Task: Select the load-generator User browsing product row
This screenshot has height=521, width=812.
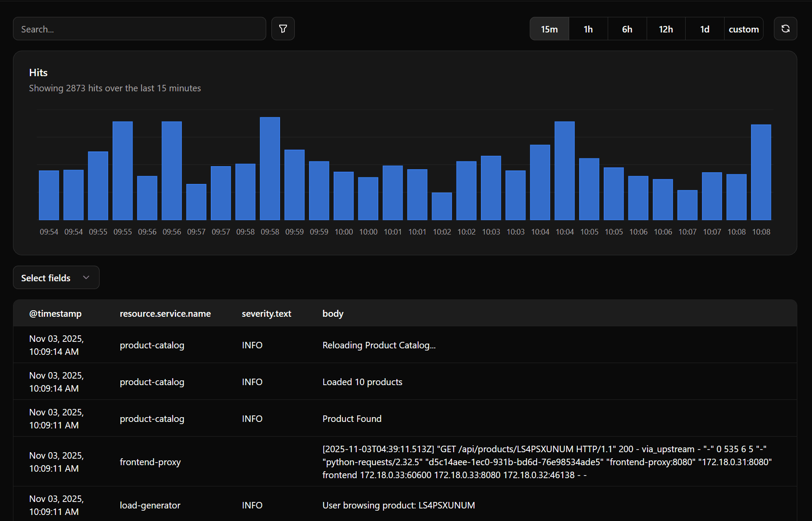Action: [398, 505]
